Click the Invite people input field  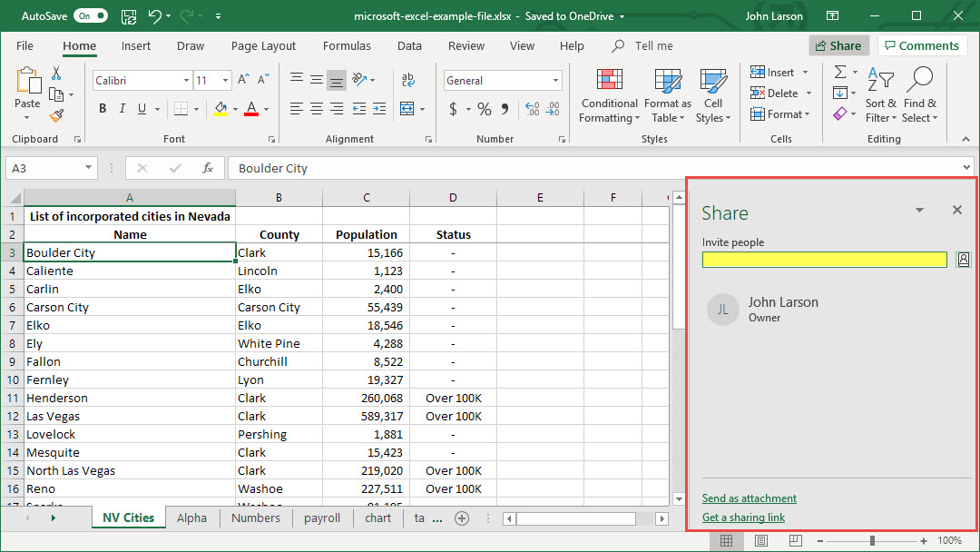(x=824, y=260)
